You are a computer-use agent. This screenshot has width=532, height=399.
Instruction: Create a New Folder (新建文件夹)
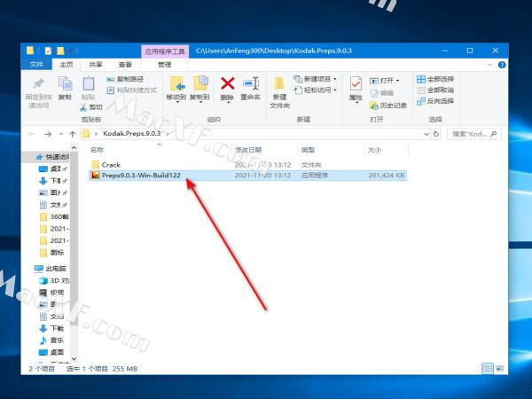pyautogui.click(x=279, y=92)
